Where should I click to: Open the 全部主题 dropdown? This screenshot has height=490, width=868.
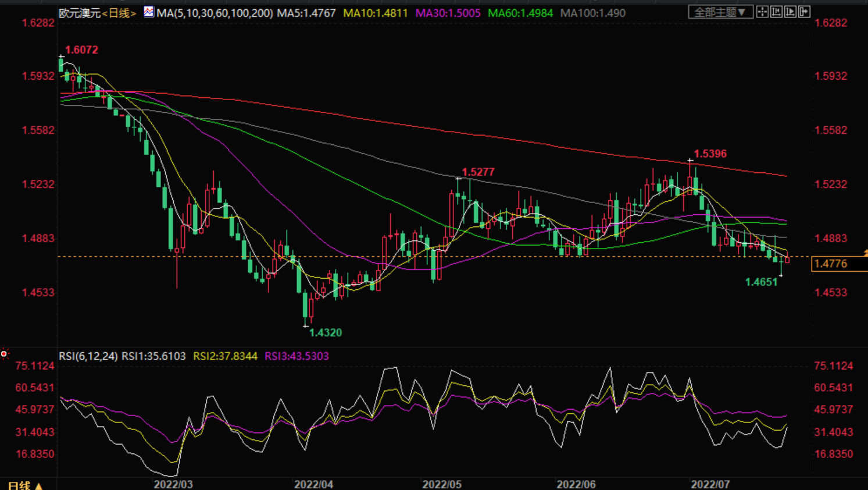click(x=720, y=12)
